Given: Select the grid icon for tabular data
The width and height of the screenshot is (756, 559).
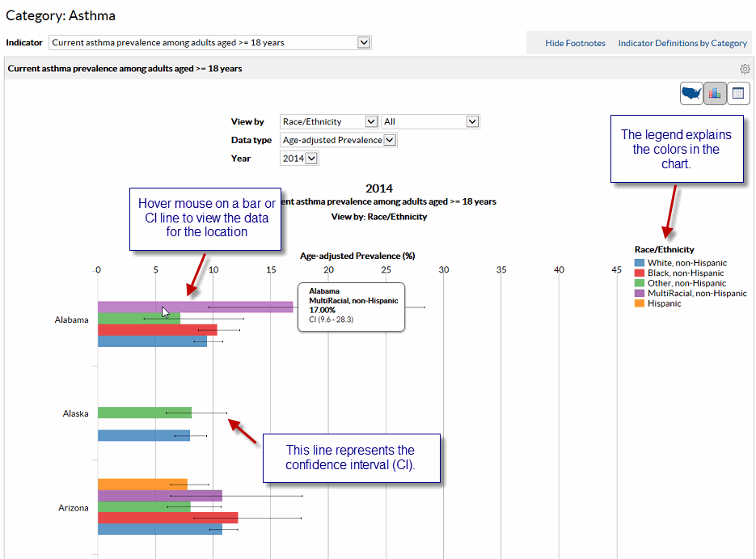Looking at the screenshot, I should tap(738, 93).
